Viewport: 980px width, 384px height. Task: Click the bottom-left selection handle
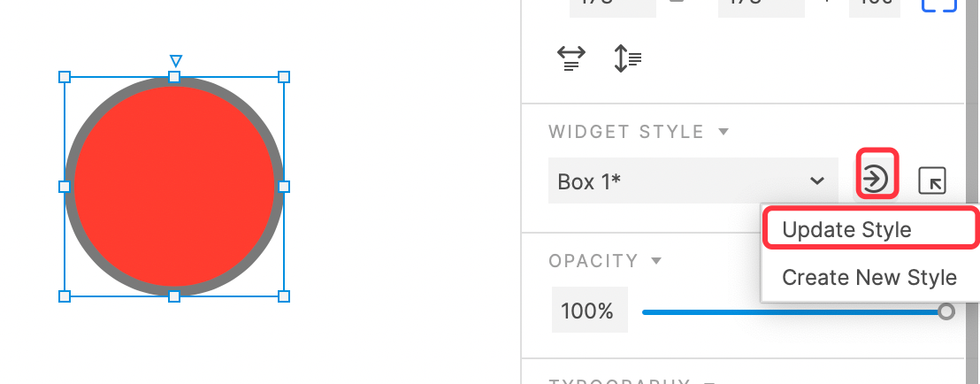tap(65, 296)
